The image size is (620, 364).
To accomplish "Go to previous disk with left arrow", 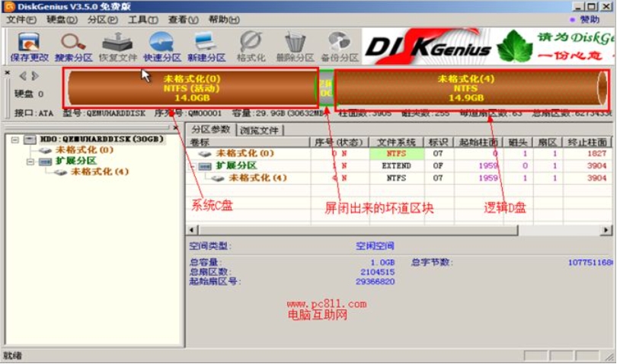I will click(x=23, y=76).
